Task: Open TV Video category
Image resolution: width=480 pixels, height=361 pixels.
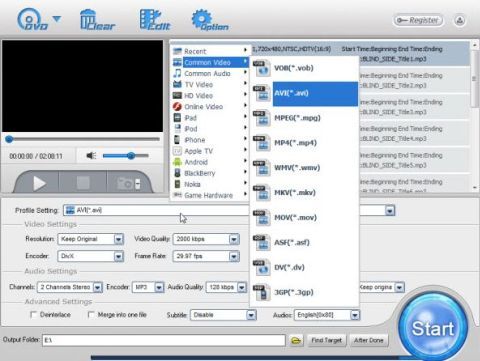Action: 210,84
